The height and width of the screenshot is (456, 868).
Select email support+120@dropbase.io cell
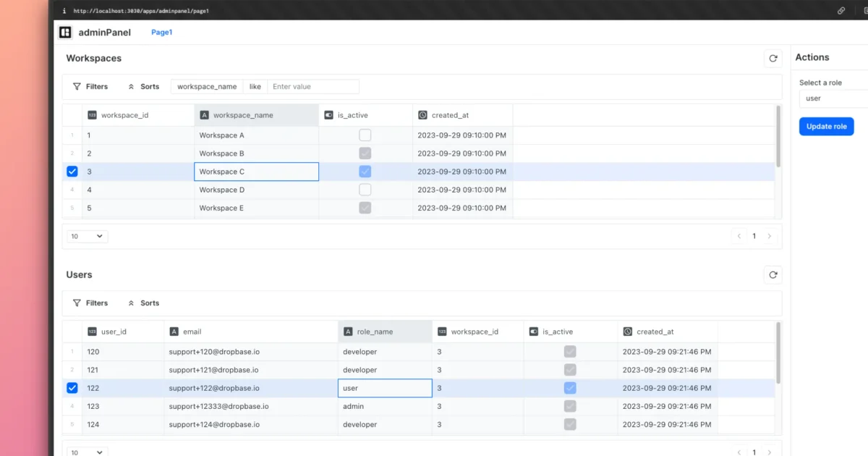click(x=251, y=352)
